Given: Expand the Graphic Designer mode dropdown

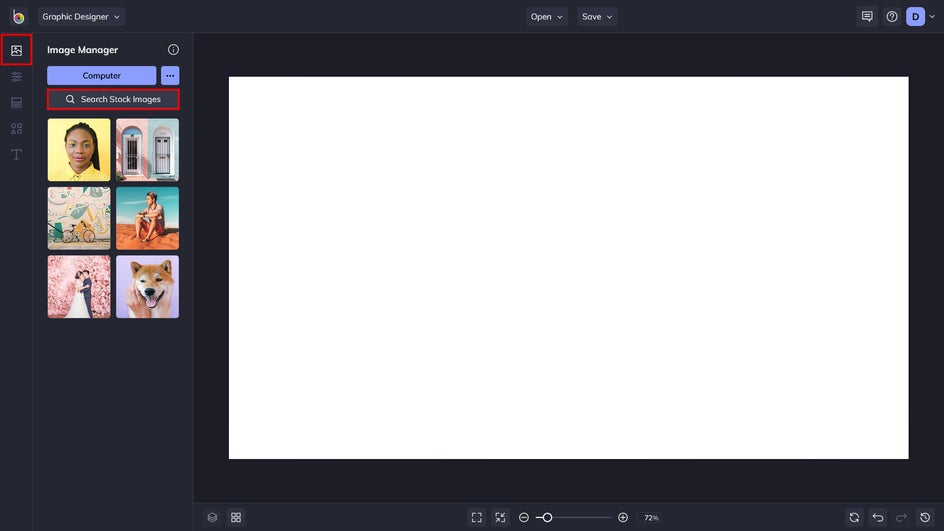Looking at the screenshot, I should 81,17.
